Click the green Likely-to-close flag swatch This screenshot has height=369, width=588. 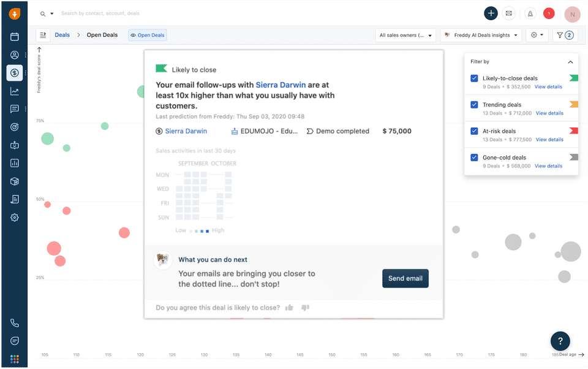(x=574, y=78)
